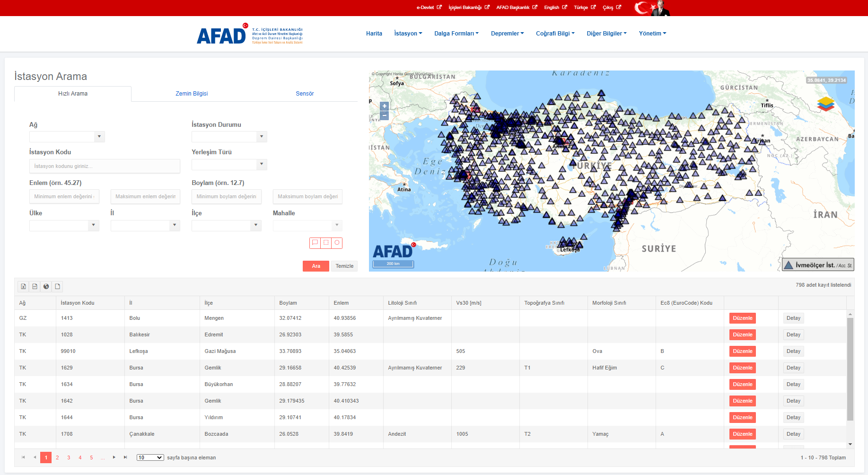Open the e-Devlet link
Screen dimensions: 868x475
click(x=429, y=8)
